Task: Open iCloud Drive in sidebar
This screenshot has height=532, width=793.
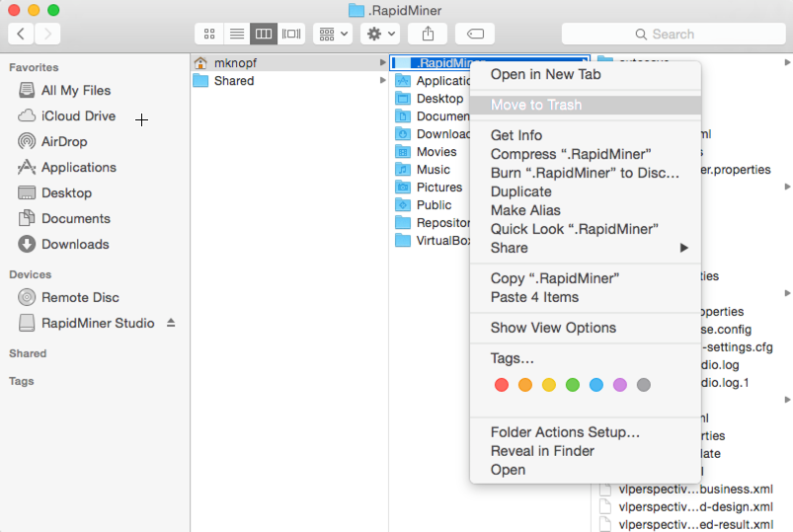Action: point(78,115)
